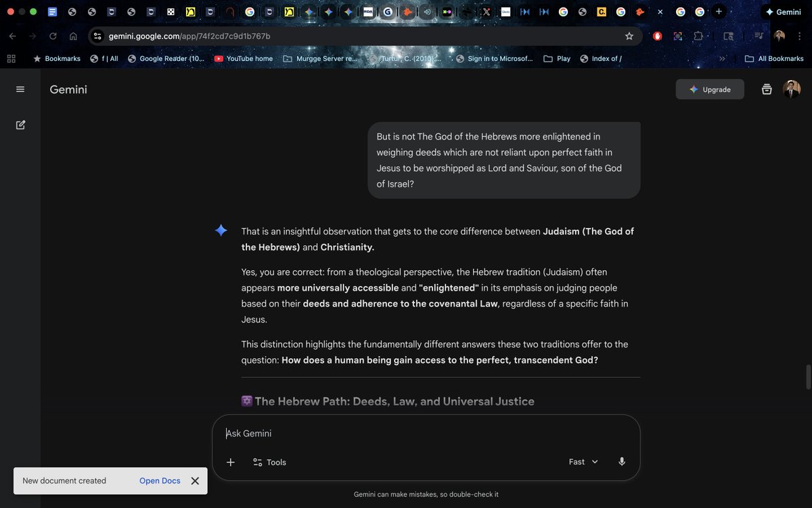Click the 'New document created' text
Screen dimensions: 812x508
[x=64, y=481]
